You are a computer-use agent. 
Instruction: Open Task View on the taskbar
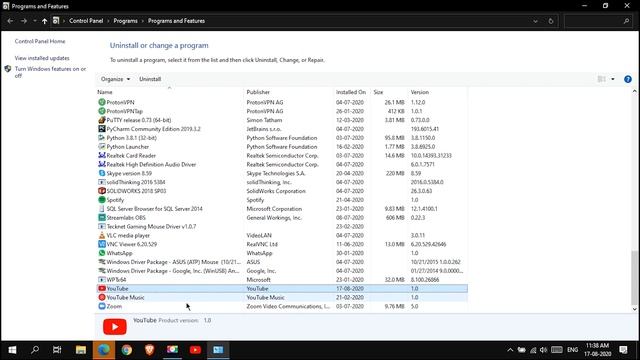click(x=57, y=350)
